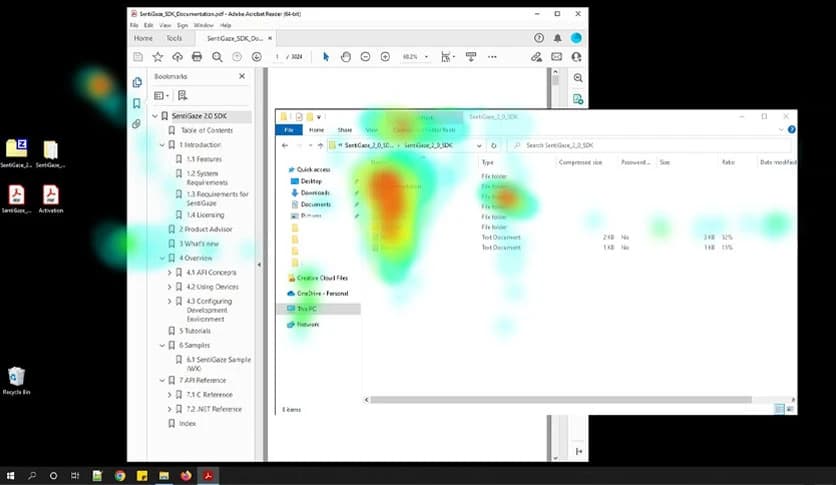The image size is (836, 485).
Task: Open Acrobat notifications bell
Action: pyautogui.click(x=557, y=38)
